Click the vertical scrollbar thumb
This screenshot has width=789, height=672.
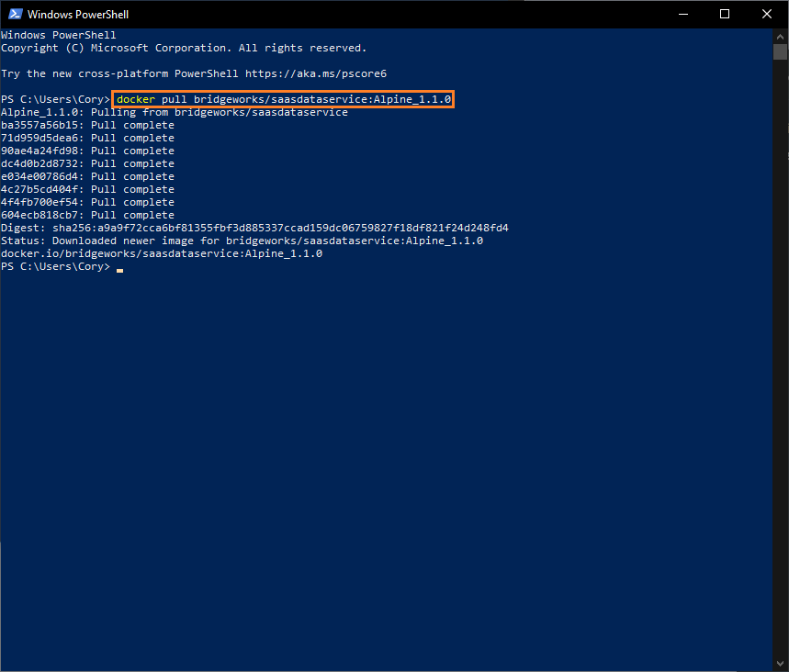780,51
